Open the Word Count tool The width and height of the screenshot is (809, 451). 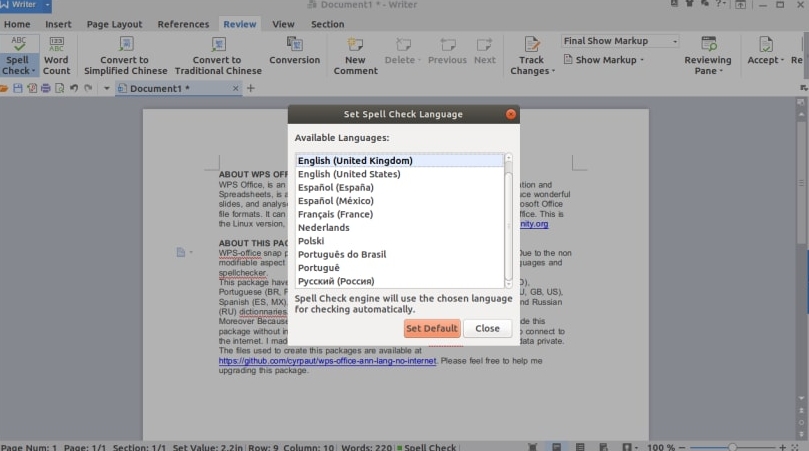pos(56,46)
